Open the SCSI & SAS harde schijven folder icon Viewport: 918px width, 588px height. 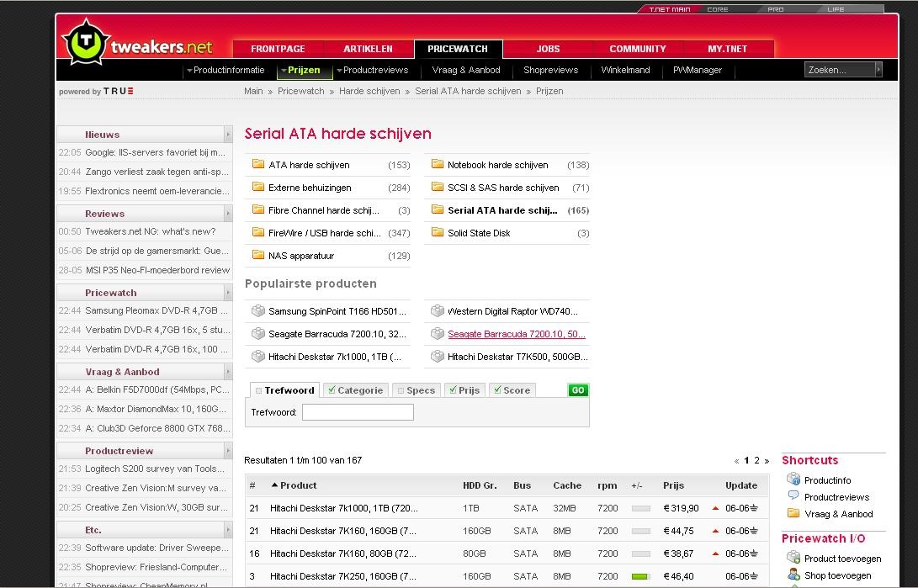[x=438, y=187]
